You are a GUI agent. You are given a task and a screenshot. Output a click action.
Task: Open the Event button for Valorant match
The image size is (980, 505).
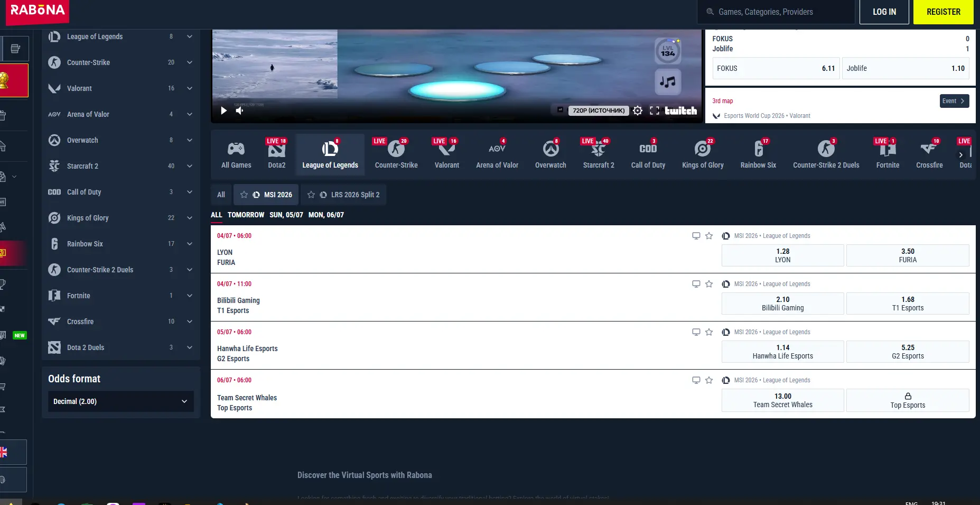click(954, 101)
